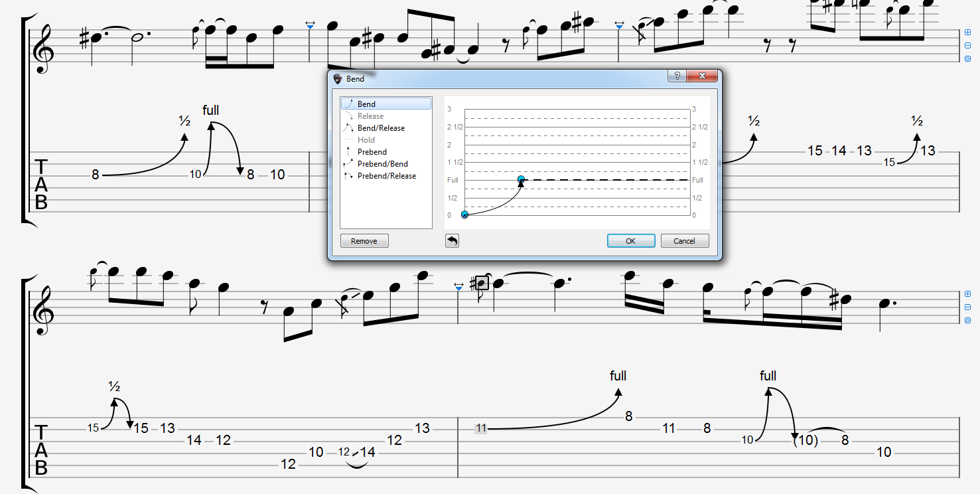
Task: Click fret 14 in the upper tablature
Action: 839,151
